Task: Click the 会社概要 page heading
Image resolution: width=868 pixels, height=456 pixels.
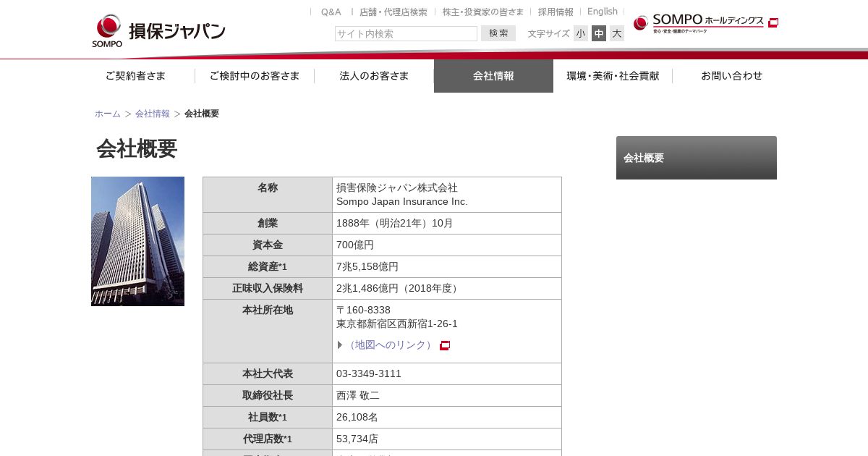Action: 137,148
